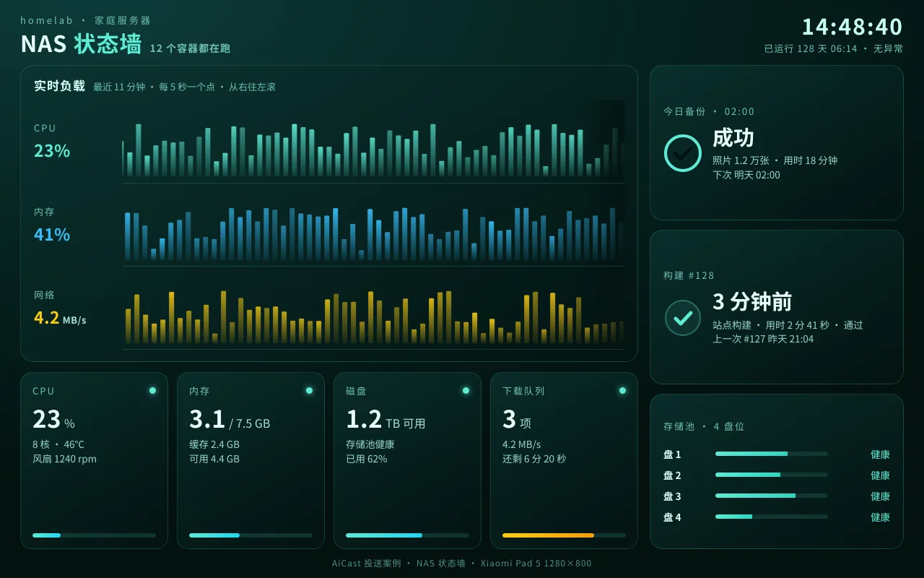
Task: Click the 1.2 TB 可用 value
Action: (385, 420)
